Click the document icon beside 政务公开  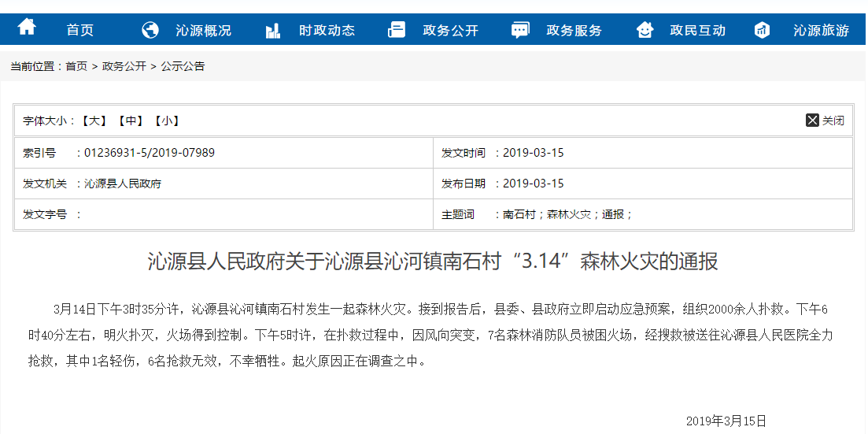[397, 29]
